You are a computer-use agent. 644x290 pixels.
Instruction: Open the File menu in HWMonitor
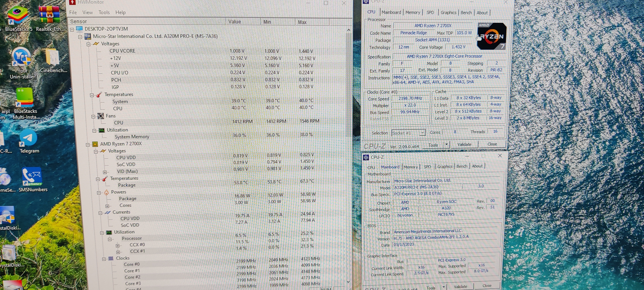coord(73,13)
